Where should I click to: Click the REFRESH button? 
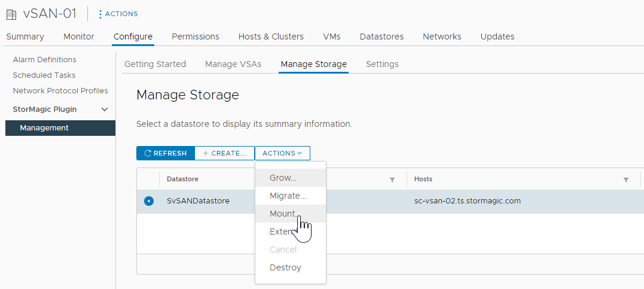(x=166, y=153)
